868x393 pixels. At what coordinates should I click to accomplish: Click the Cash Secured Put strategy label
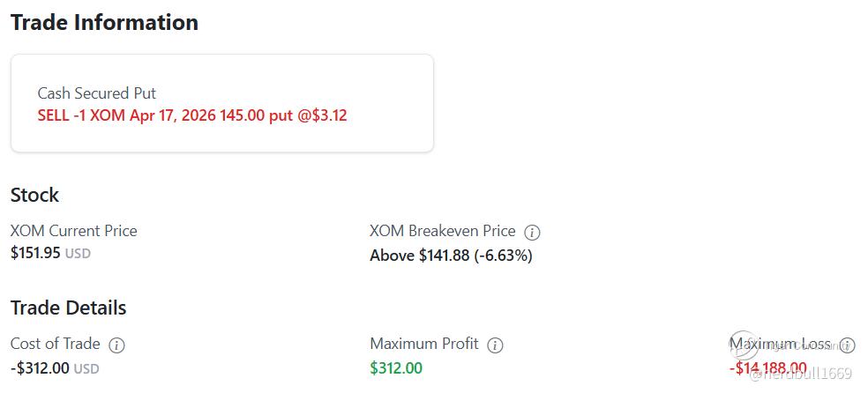point(97,93)
